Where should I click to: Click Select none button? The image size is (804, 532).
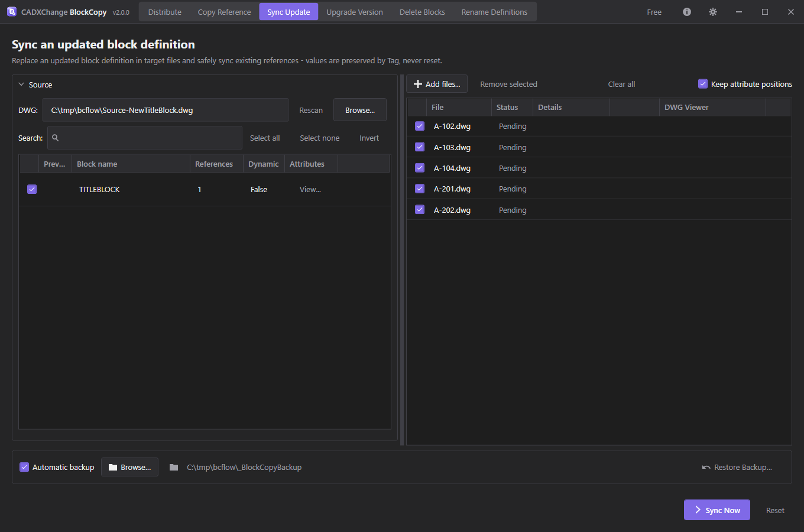320,138
